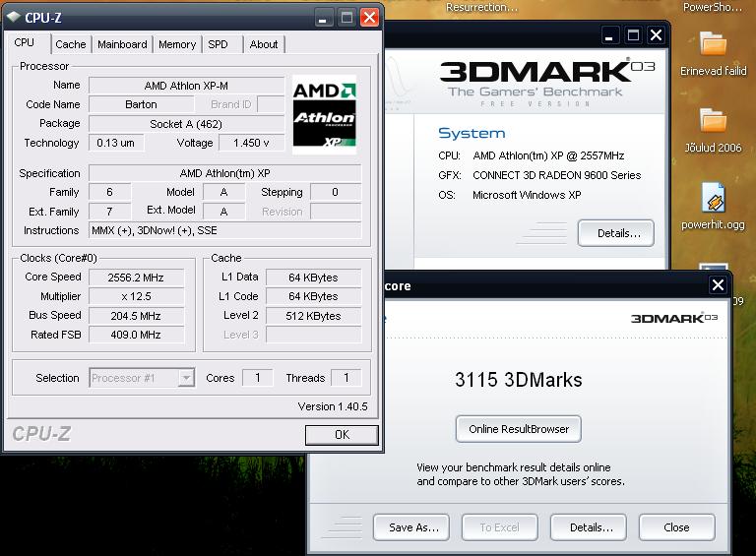Screen dimensions: 756x556
Task: Maximize the CPU-Z window
Action: (346, 18)
